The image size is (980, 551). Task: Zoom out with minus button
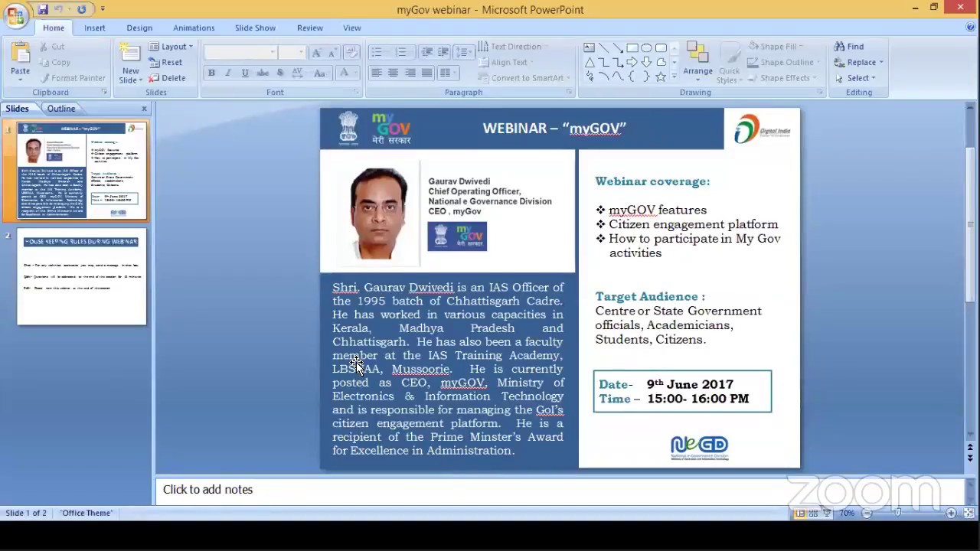[867, 513]
